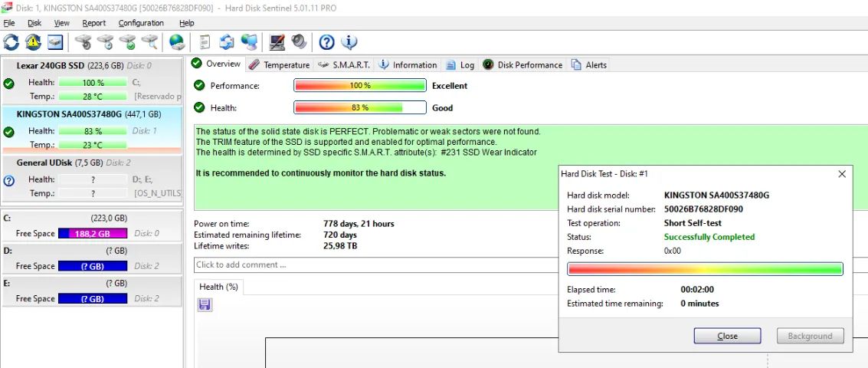
Task: Click the serial number 50026B76828DF090 in dialog
Action: [x=703, y=209]
